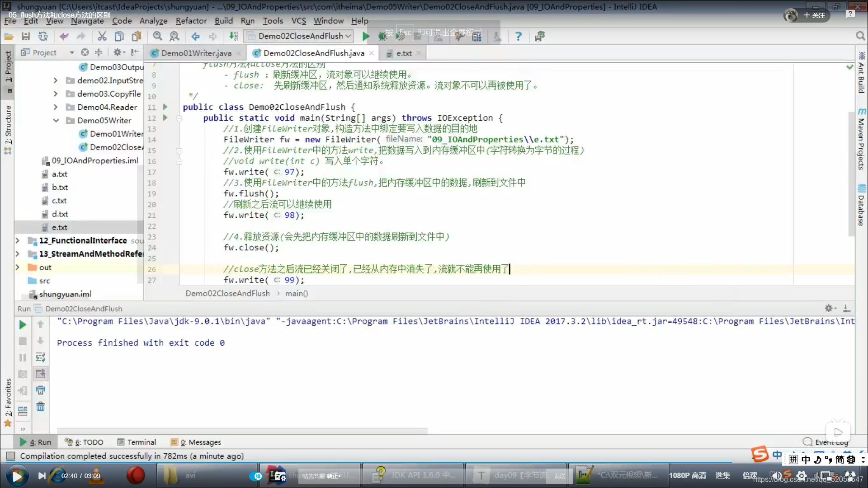This screenshot has width=868, height=488.
Task: Click the Save All toolbar icon
Action: [26, 36]
